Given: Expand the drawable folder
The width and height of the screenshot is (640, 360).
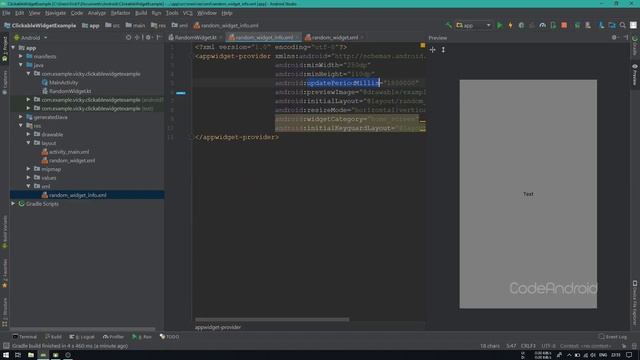Looking at the screenshot, I should point(29,134).
